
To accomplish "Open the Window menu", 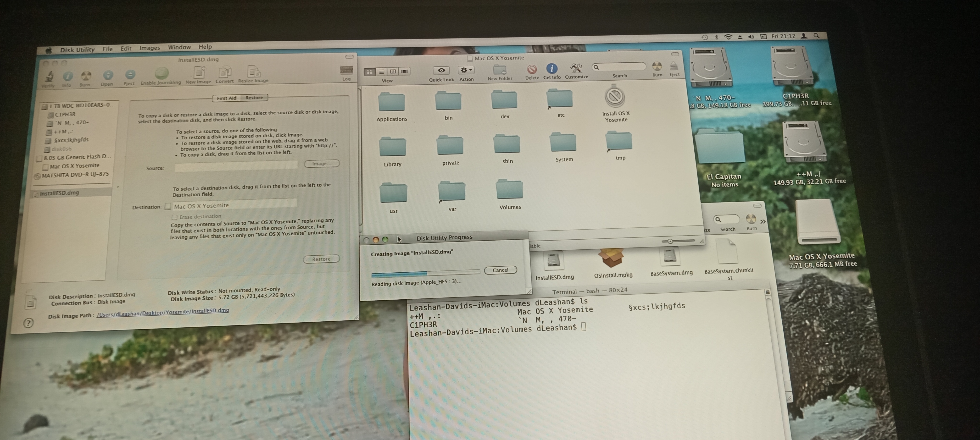I will [x=179, y=47].
